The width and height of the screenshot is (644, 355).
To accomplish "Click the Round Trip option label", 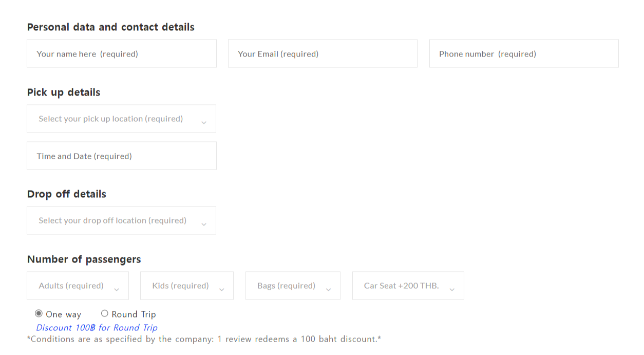I will click(x=134, y=314).
